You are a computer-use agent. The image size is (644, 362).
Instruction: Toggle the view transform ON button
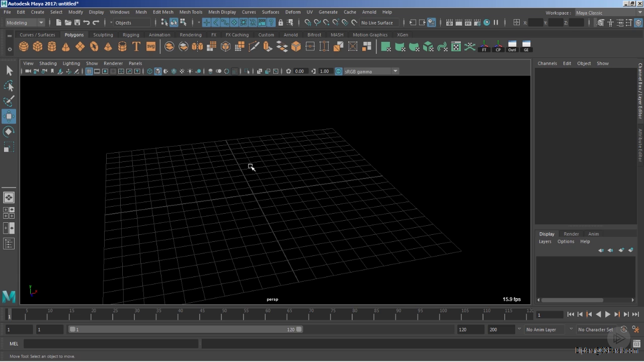[x=339, y=71]
